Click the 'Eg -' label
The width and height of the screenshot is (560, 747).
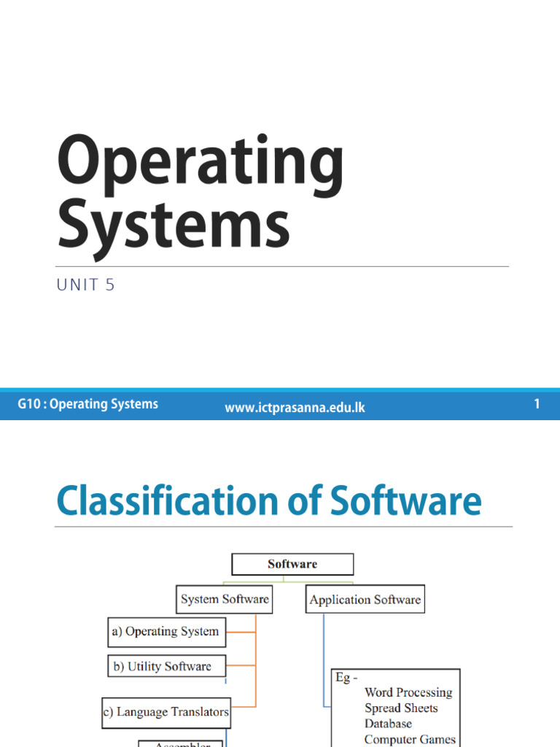pyautogui.click(x=346, y=678)
